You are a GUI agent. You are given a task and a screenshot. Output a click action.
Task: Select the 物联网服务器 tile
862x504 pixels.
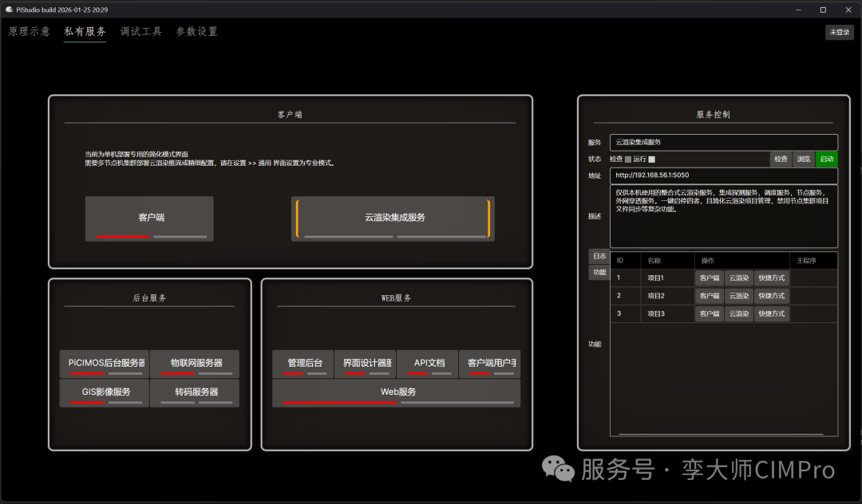[x=195, y=364]
